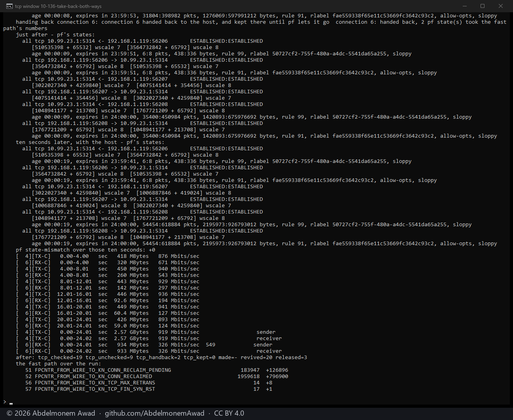513x420 pixels.
Task: Click the '92.6 MBytes' transfer value
Action: pos(131,301)
